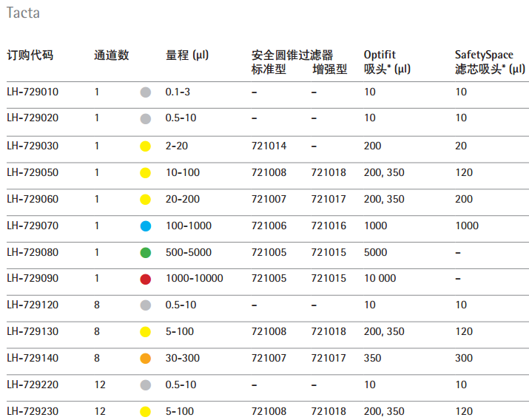The height and width of the screenshot is (420, 529).
Task: Click the orange dot next to 30-300
Action: [146, 359]
